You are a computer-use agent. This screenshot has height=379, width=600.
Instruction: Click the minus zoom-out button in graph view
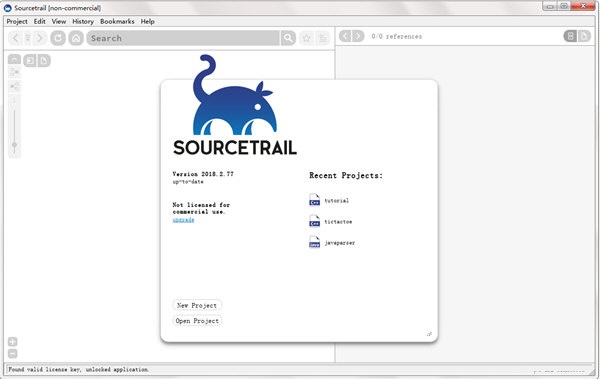(x=13, y=353)
